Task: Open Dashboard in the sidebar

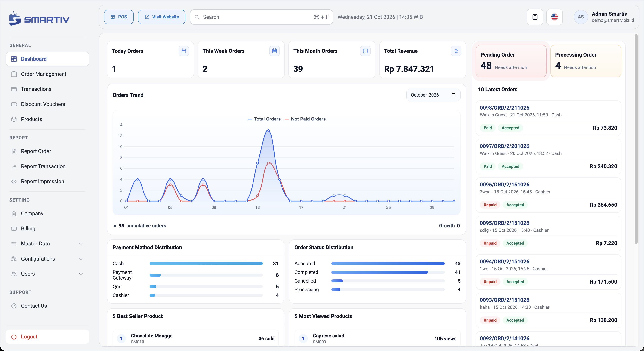Action: click(x=47, y=59)
